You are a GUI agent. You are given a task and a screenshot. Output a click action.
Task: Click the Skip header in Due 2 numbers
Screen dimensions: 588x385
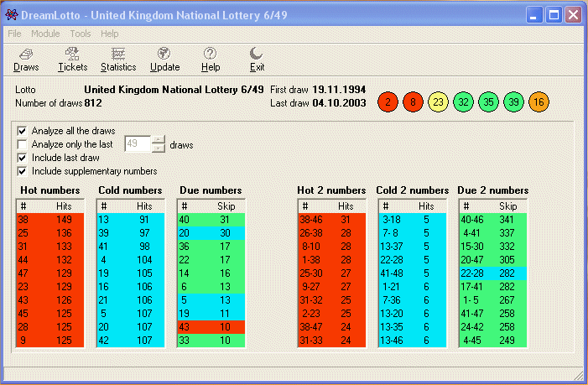coord(507,206)
